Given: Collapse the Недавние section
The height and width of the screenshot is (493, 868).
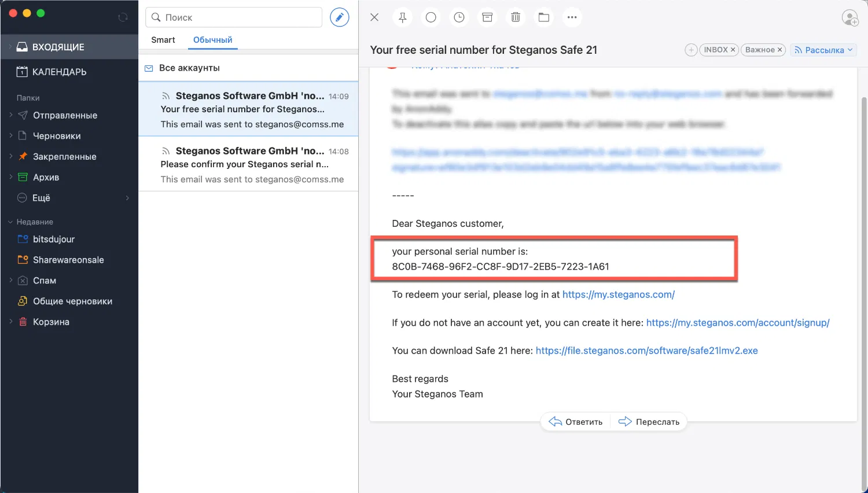Looking at the screenshot, I should pyautogui.click(x=10, y=222).
